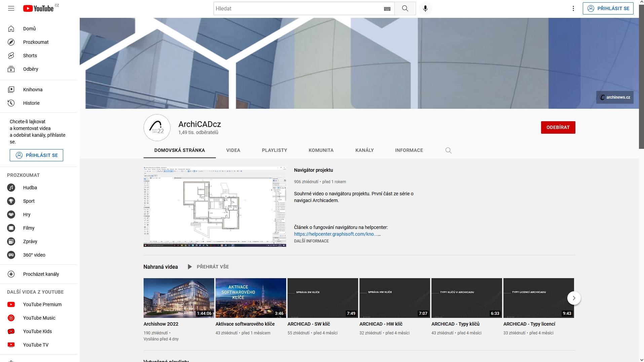The image size is (644, 362).
Task: Switch to the VIDEA tab
Action: coord(233,150)
